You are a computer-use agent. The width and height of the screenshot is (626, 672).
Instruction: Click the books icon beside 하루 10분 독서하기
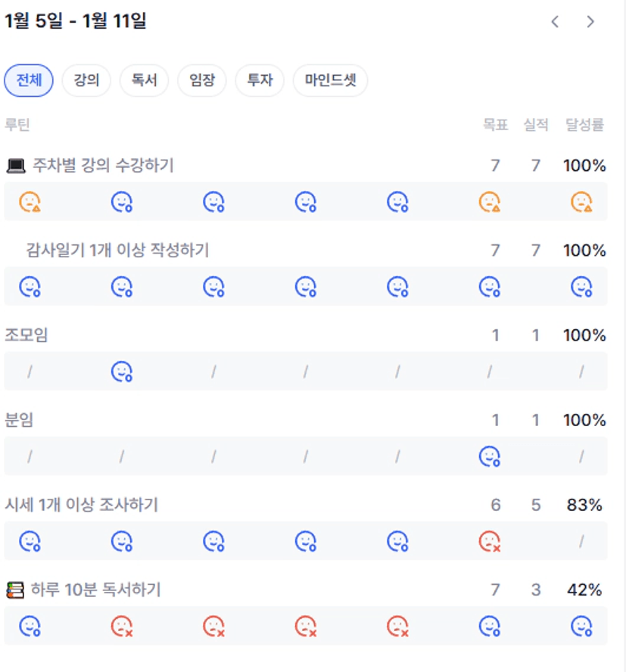[x=15, y=590]
